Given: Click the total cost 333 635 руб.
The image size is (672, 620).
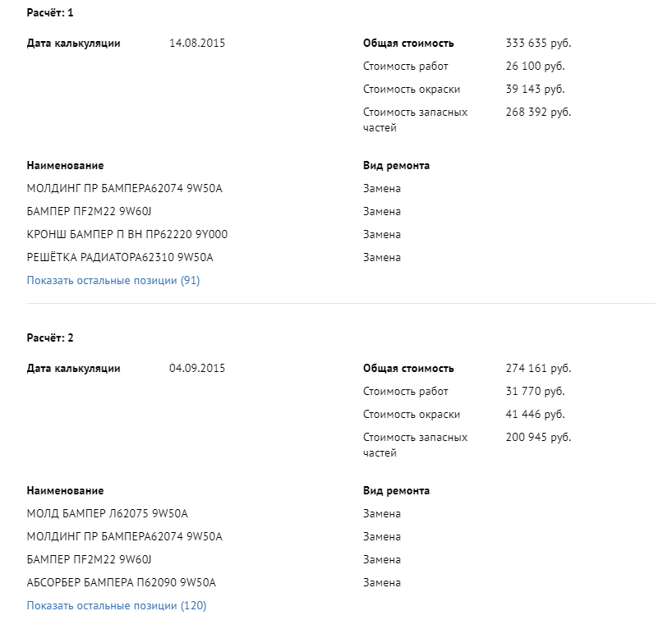Looking at the screenshot, I should tap(538, 44).
